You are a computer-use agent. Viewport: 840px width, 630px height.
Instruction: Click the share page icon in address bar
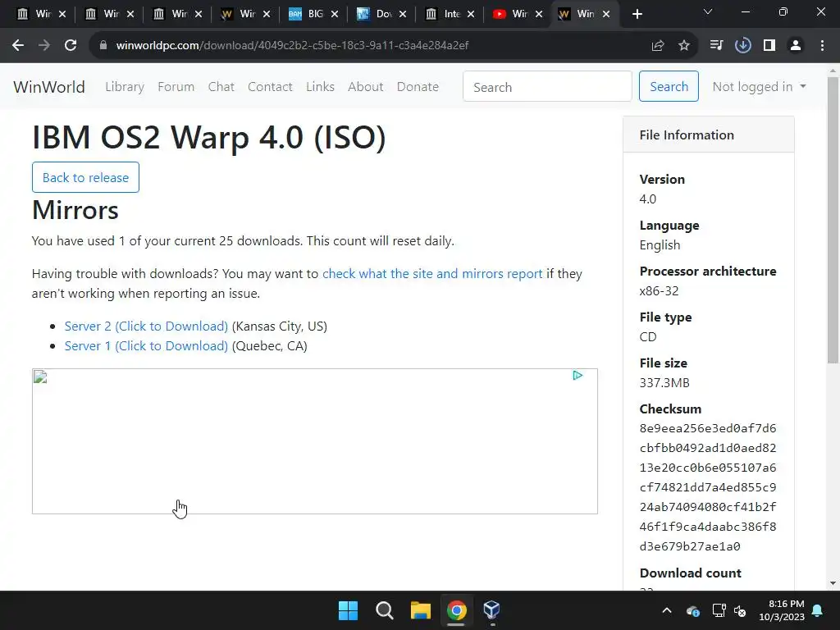click(x=658, y=46)
